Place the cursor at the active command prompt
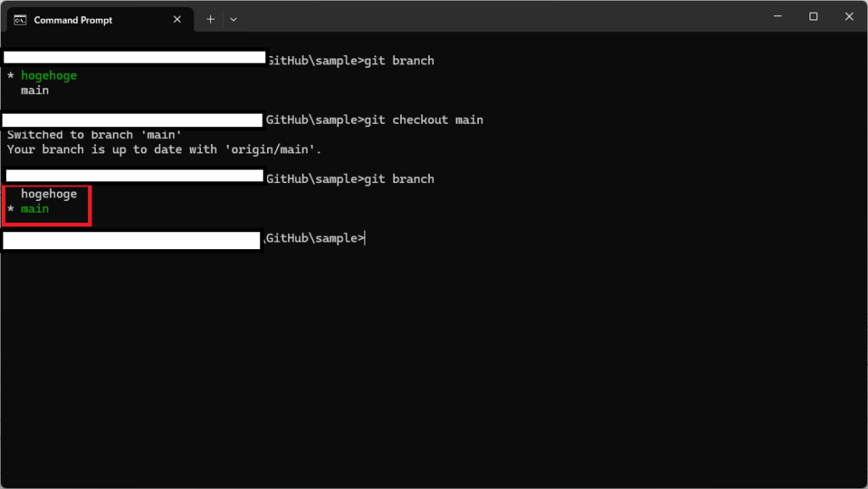 tap(364, 238)
